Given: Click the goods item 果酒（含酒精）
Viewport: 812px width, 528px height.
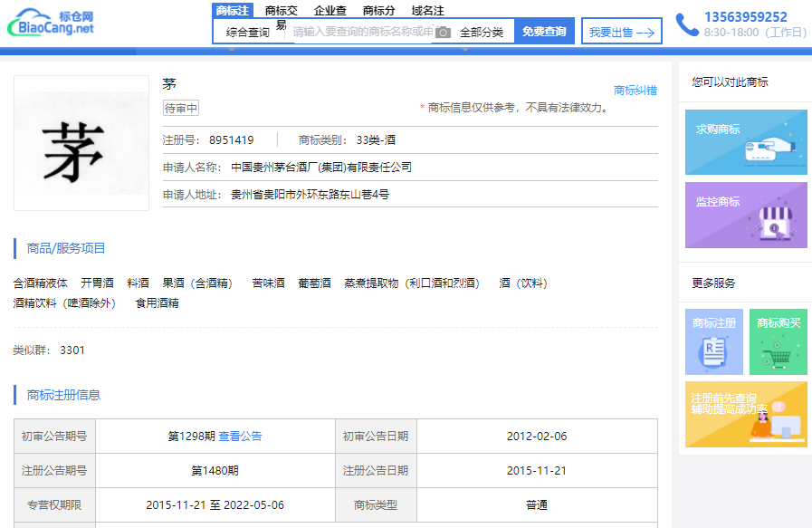Looking at the screenshot, I should click(x=200, y=283).
